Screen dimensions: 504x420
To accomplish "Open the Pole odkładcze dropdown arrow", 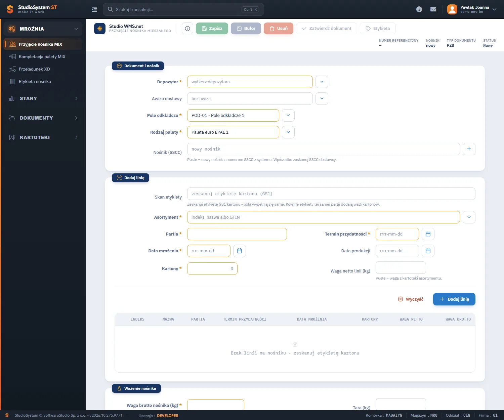I will pyautogui.click(x=288, y=115).
